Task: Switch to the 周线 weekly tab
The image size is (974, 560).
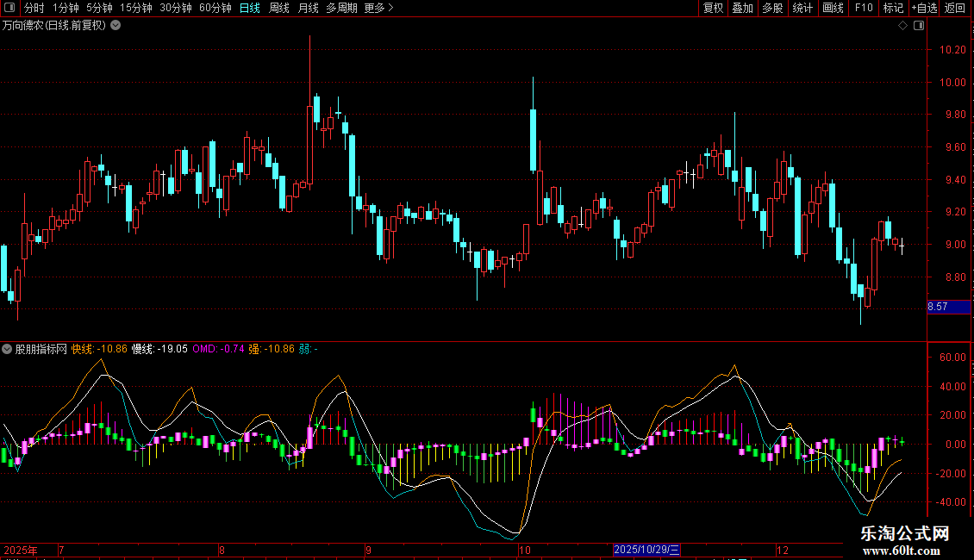Action: click(x=279, y=8)
